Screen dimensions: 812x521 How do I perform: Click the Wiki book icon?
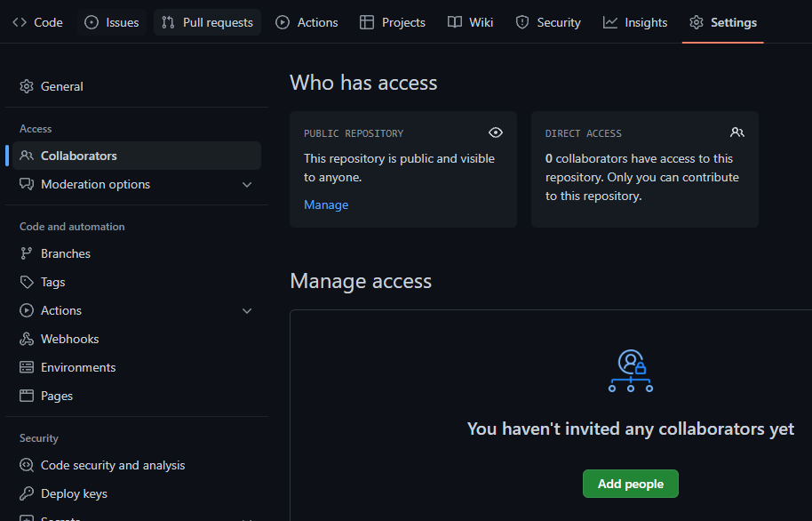pyautogui.click(x=455, y=22)
